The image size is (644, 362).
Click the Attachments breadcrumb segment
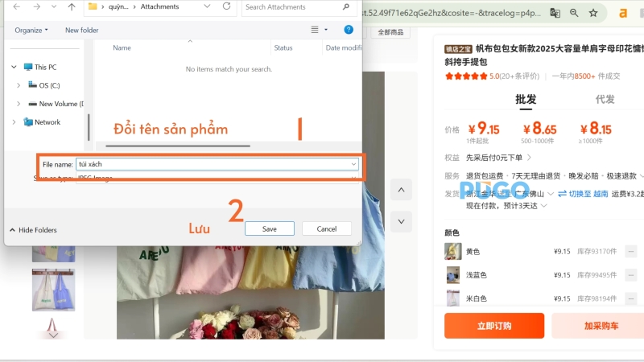pos(159,6)
